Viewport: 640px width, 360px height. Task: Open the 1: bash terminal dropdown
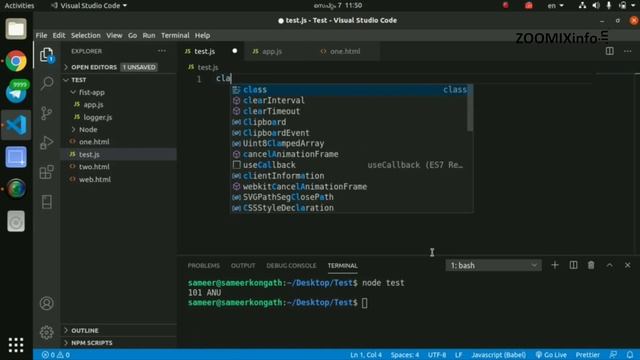(x=493, y=265)
